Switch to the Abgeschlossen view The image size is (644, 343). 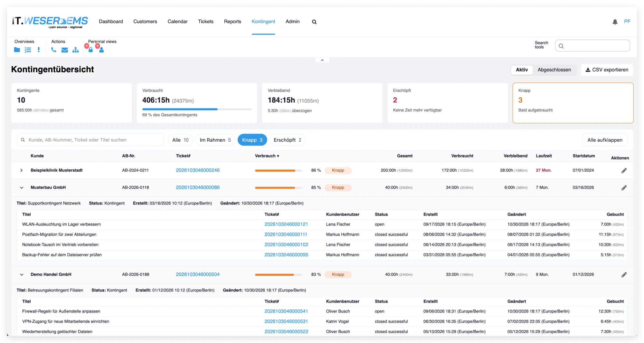coord(554,70)
